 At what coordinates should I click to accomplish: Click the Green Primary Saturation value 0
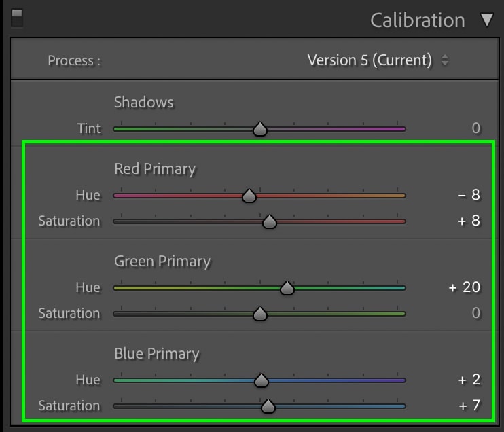475,313
